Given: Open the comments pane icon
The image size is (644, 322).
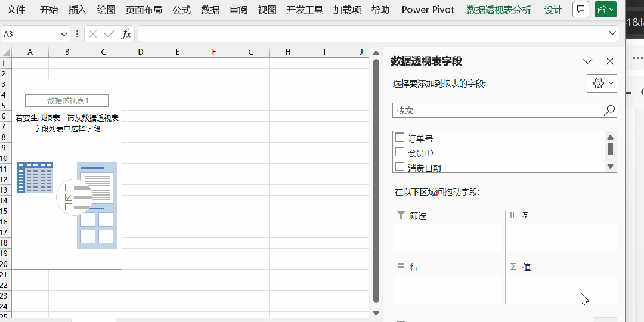Looking at the screenshot, I should click(x=581, y=10).
